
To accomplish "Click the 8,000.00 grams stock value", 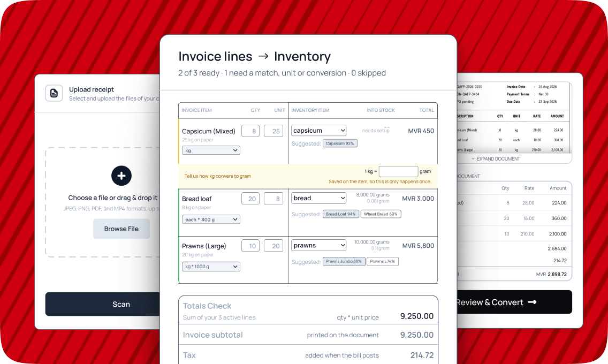I will [373, 195].
